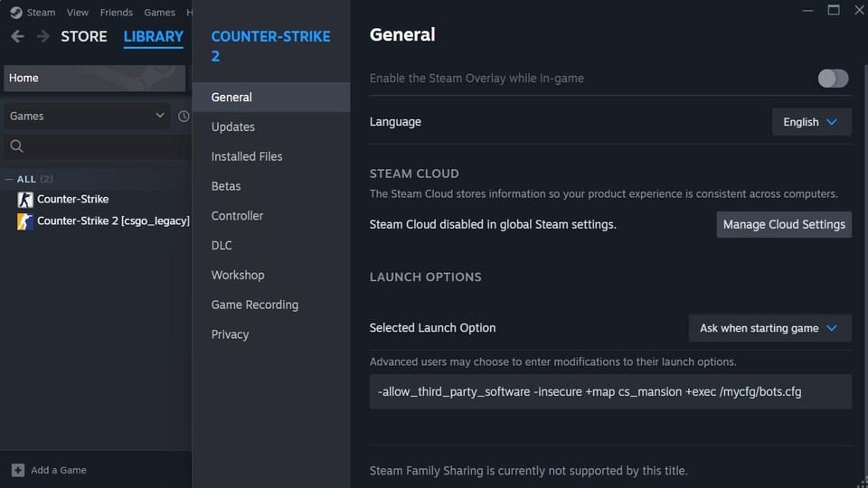Open the Controller section

point(271,216)
